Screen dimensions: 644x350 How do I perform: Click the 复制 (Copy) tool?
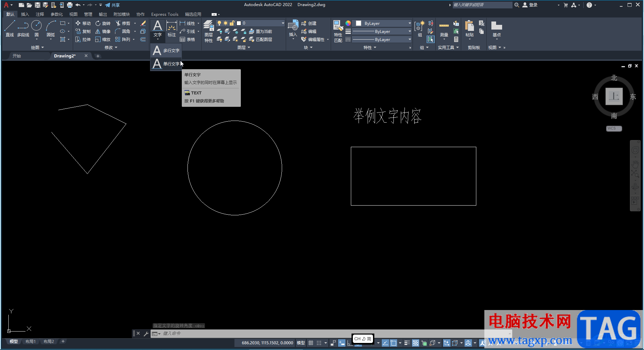coord(83,31)
